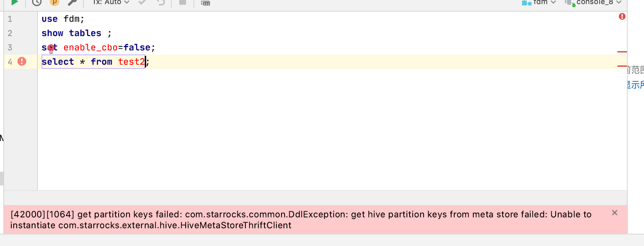Open query history clock icon

37,2
